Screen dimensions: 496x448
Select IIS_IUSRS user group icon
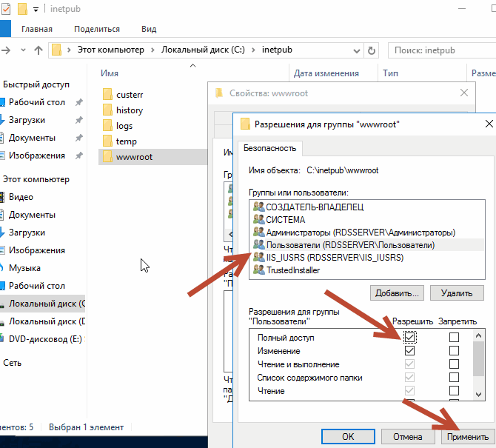258,257
